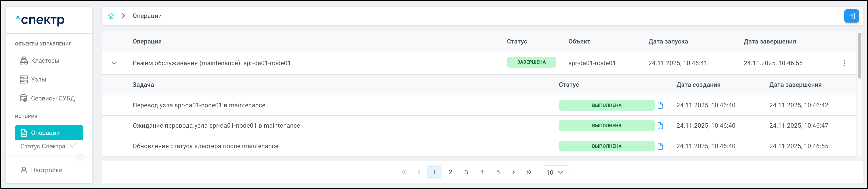The image size is (868, 189).
Task: Collapse the sidebar with the arrow circle
Action: click(80, 157)
